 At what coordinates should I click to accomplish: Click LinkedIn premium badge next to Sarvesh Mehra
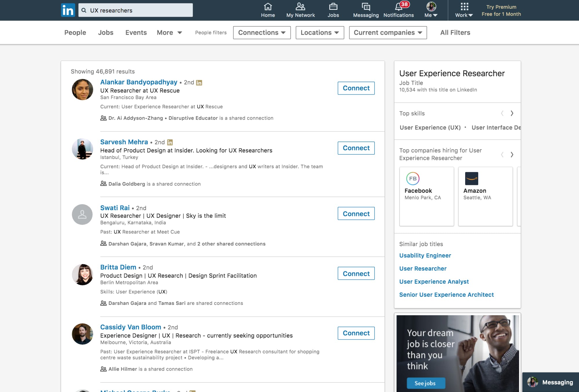[170, 142]
